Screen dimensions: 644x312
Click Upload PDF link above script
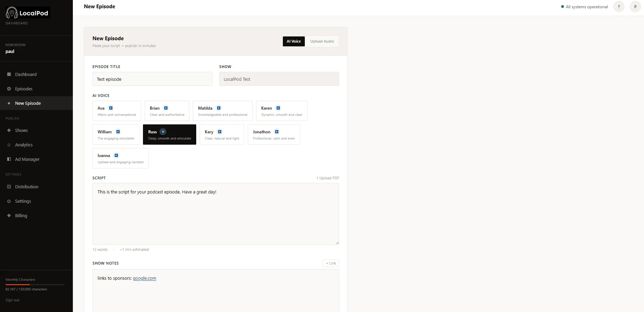(328, 178)
